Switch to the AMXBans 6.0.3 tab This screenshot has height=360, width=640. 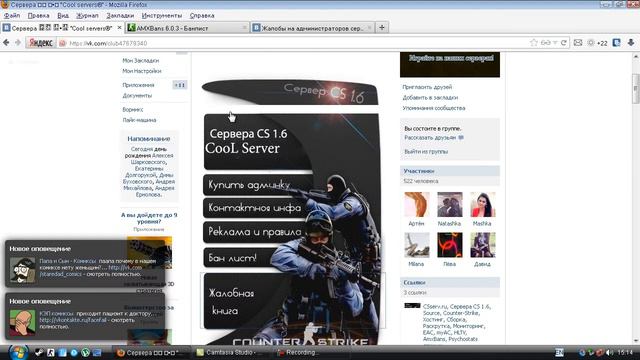click(188, 28)
